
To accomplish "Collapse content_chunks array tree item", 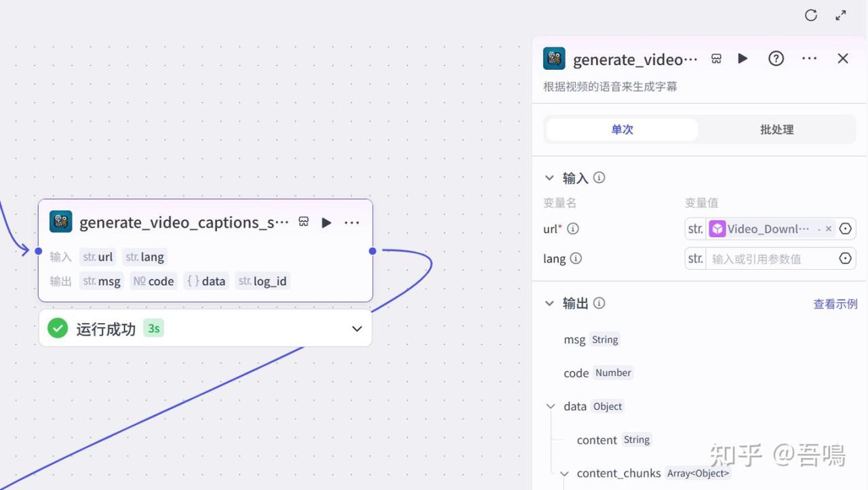I will pyautogui.click(x=564, y=474).
